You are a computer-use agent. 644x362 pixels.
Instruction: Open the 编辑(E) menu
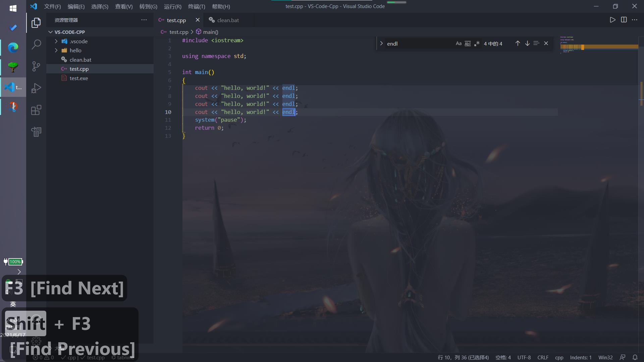click(x=76, y=6)
